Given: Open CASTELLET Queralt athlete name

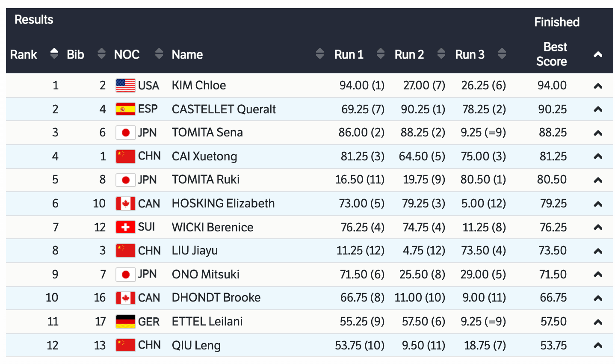Looking at the screenshot, I should tap(224, 109).
